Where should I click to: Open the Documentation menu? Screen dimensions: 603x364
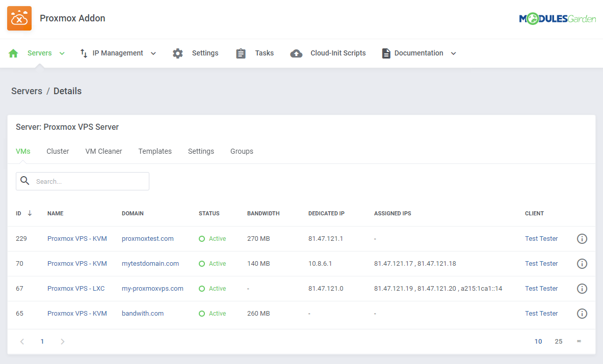(x=419, y=53)
